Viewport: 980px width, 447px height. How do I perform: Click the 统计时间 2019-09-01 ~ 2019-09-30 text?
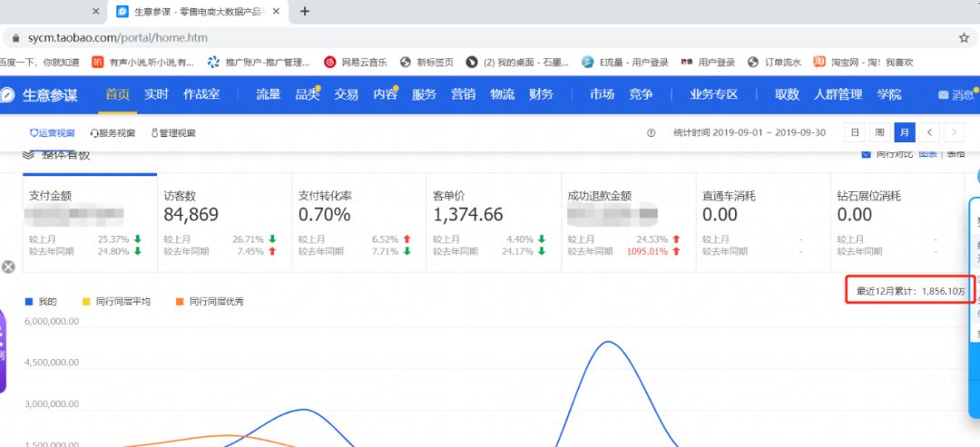click(x=750, y=133)
